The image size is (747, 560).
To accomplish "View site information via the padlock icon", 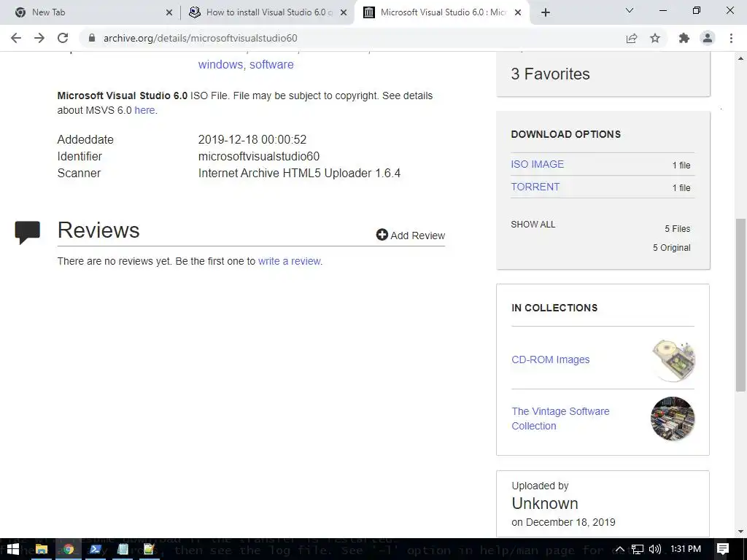I will 92,38.
